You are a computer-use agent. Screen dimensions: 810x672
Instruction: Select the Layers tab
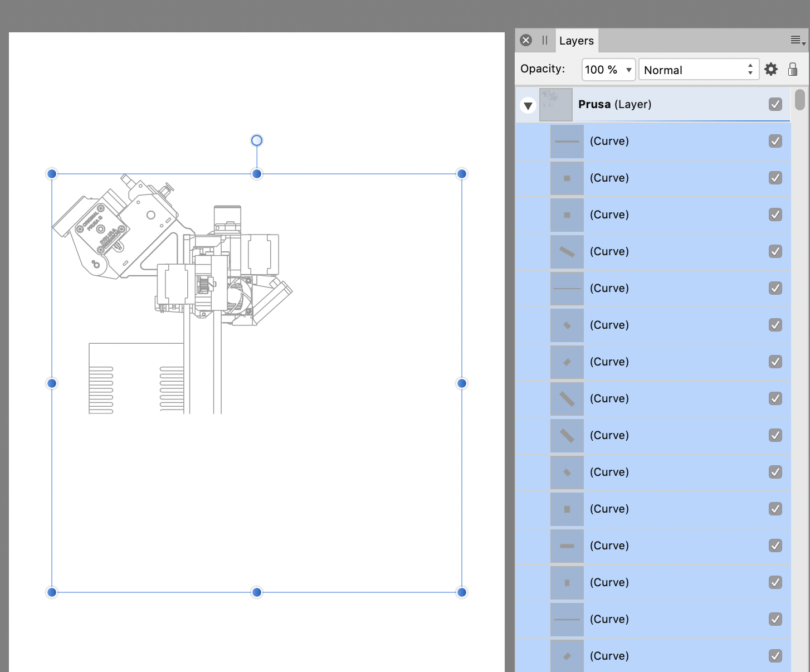click(577, 41)
